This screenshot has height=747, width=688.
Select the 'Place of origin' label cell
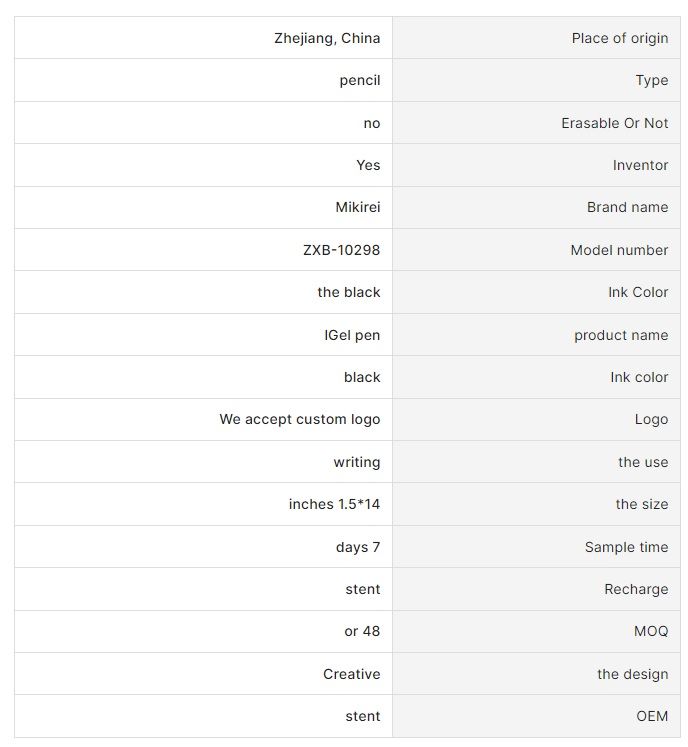(x=536, y=38)
